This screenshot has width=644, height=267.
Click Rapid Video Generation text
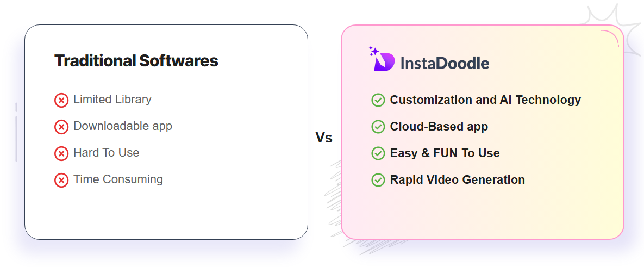[x=458, y=180]
